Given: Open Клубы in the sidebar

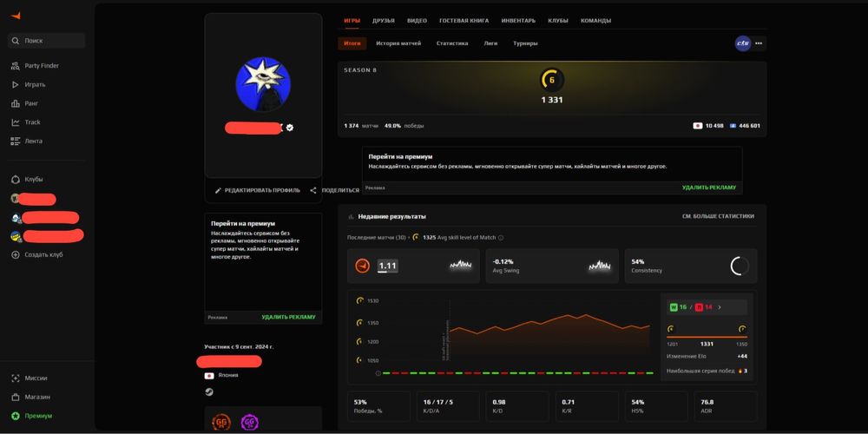Looking at the screenshot, I should click(27, 180).
